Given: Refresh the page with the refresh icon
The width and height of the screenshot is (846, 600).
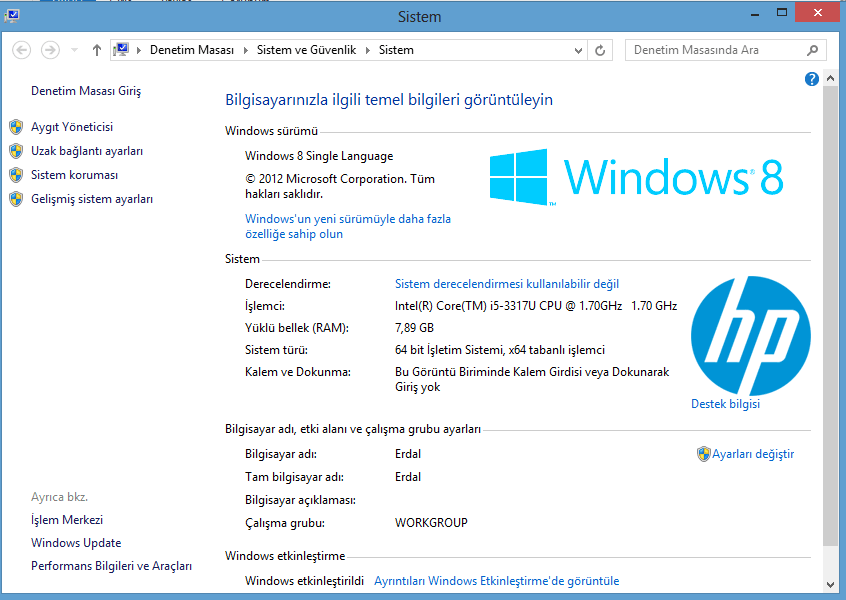Looking at the screenshot, I should [600, 50].
